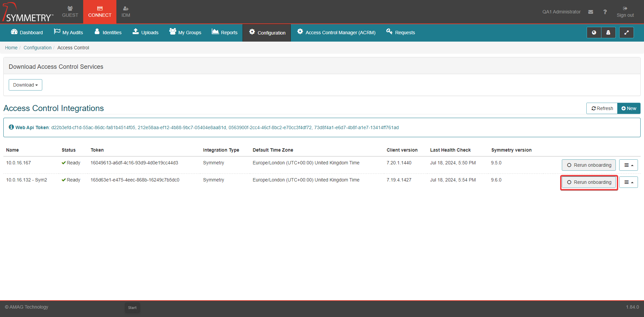The height and width of the screenshot is (317, 644).
Task: Click the QA1 Administrator user name
Action: [x=561, y=12]
